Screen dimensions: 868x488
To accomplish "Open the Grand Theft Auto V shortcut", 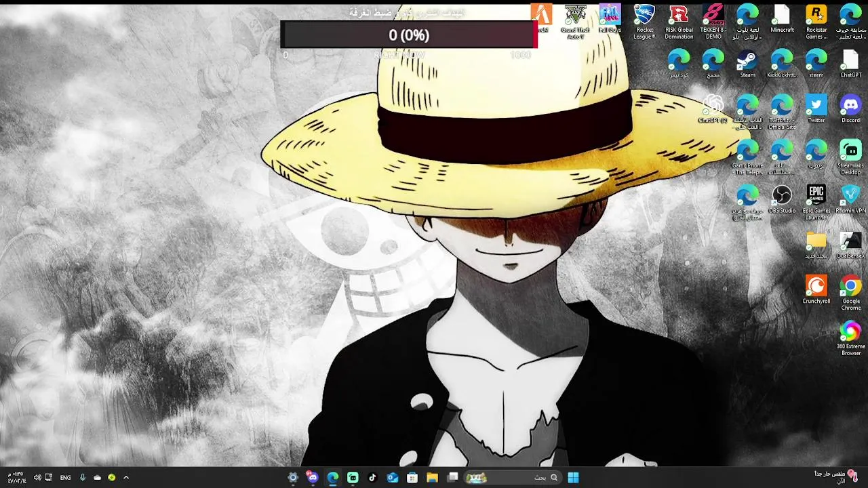I will pyautogui.click(x=575, y=21).
